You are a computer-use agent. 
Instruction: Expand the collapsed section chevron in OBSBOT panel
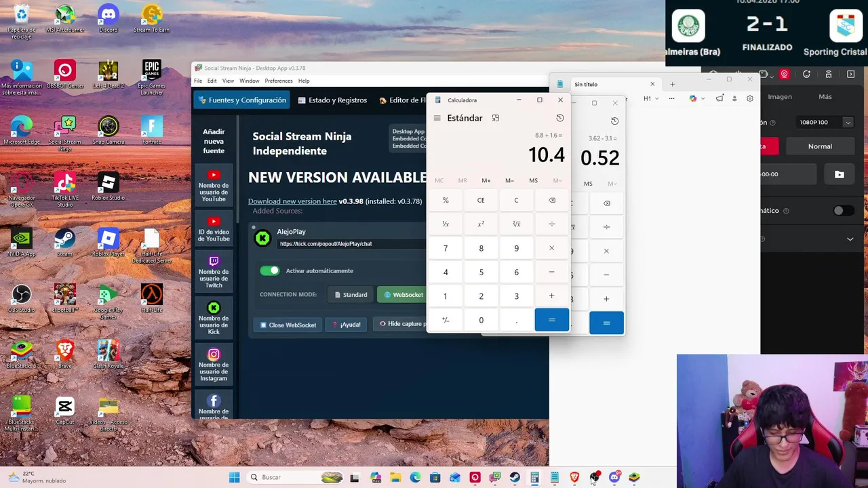(x=850, y=239)
